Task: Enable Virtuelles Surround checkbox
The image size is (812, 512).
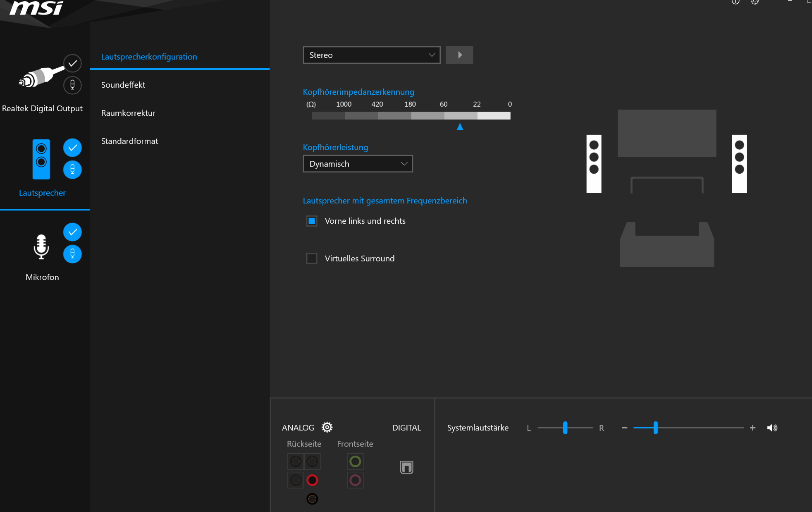Action: [x=312, y=258]
